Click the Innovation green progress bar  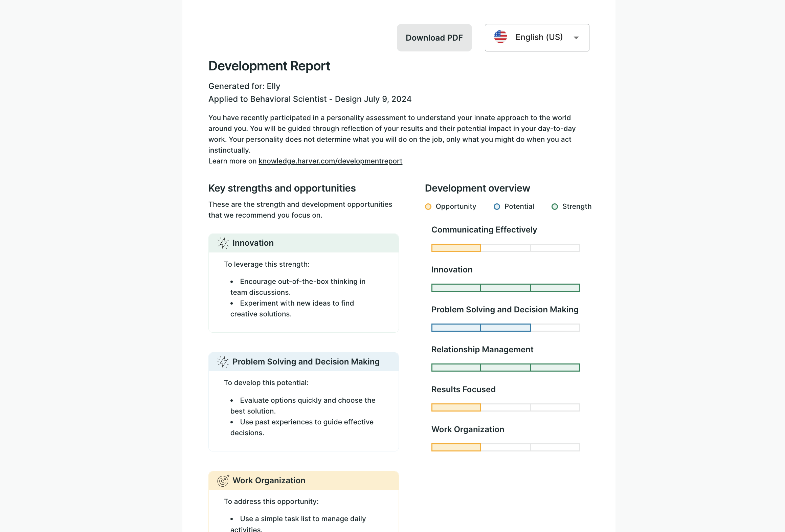coord(506,288)
